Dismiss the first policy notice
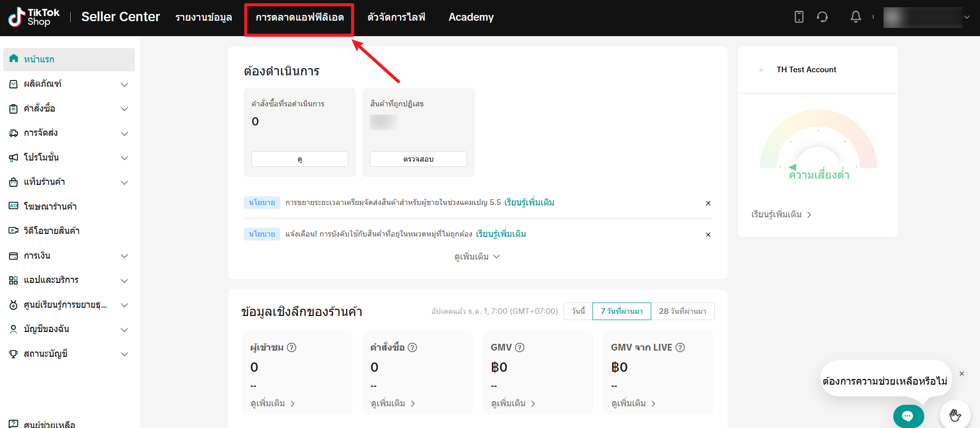980x428 pixels. [708, 203]
